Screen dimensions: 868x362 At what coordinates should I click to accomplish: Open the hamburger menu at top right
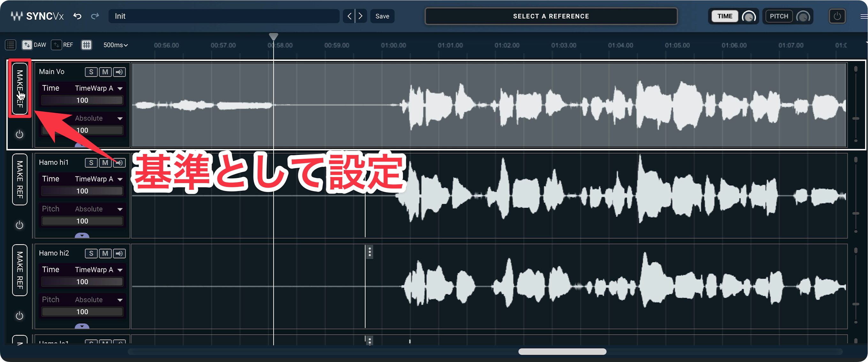pyautogui.click(x=864, y=16)
